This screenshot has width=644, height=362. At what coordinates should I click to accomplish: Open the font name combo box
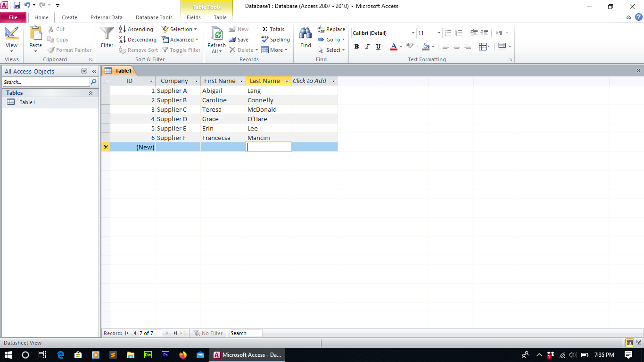pyautogui.click(x=384, y=33)
